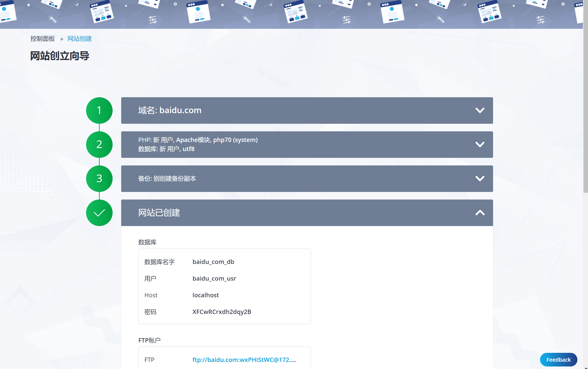Expand the 域名: baidu.com section chevron
588x369 pixels.
click(x=480, y=110)
